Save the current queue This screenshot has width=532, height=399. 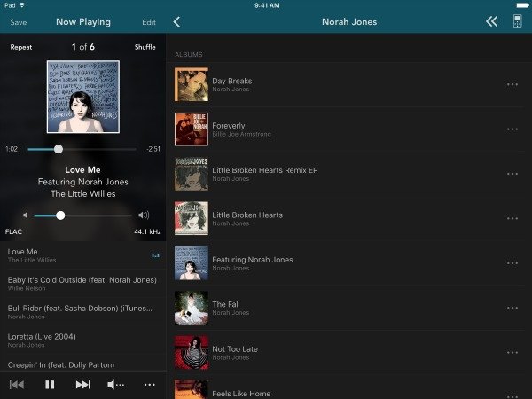pyautogui.click(x=19, y=22)
